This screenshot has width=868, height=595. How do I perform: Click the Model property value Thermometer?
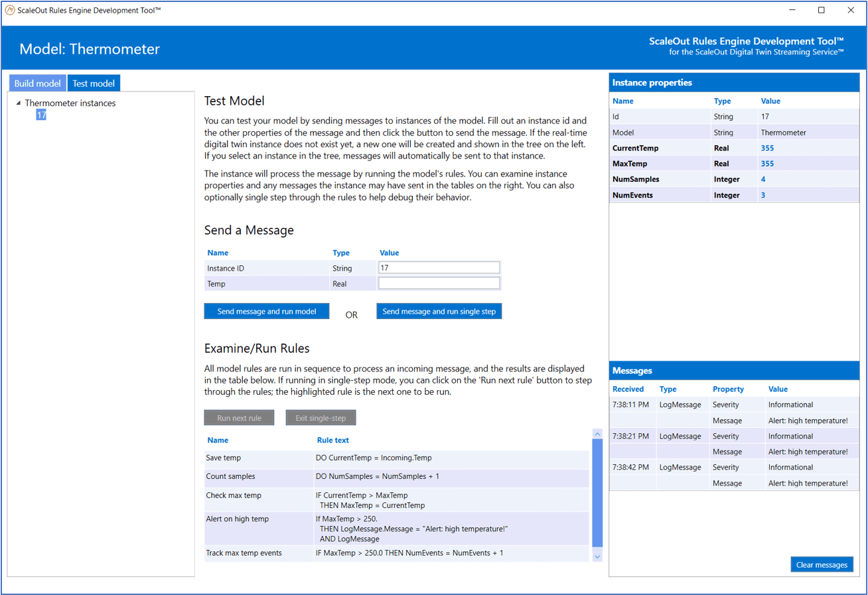pos(783,133)
